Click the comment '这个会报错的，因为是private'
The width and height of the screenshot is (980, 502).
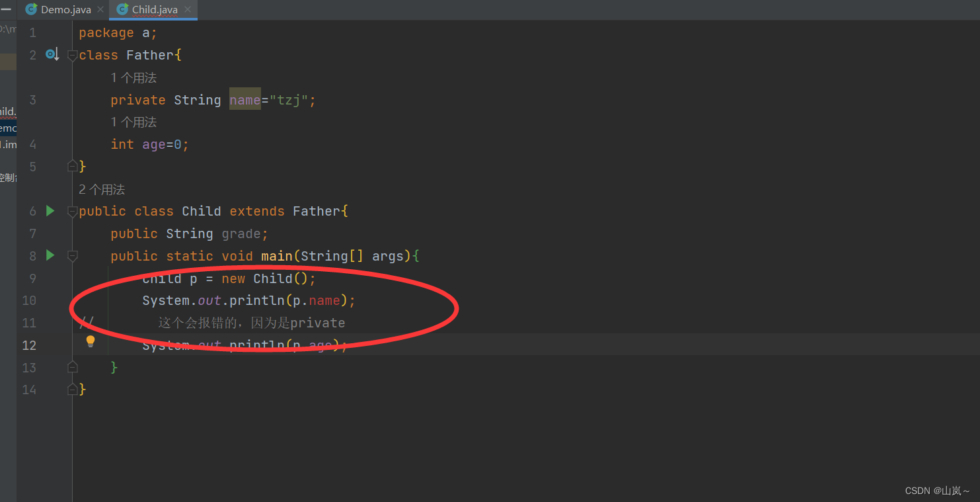click(252, 323)
